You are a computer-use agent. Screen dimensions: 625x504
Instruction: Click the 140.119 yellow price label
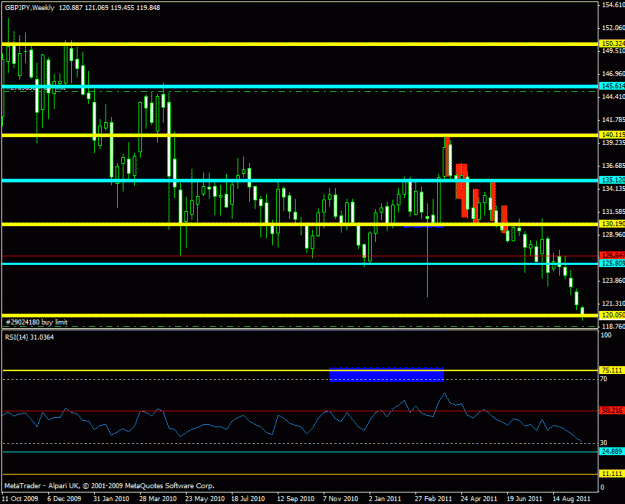pyautogui.click(x=613, y=135)
